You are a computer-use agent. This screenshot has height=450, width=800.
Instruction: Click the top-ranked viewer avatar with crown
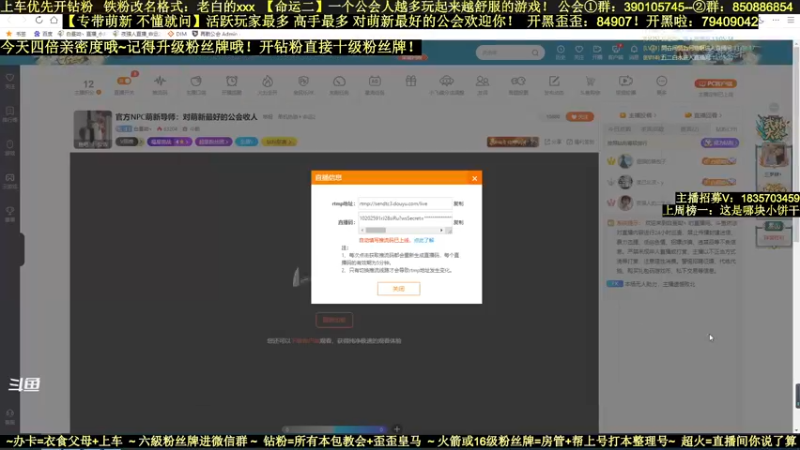point(625,161)
